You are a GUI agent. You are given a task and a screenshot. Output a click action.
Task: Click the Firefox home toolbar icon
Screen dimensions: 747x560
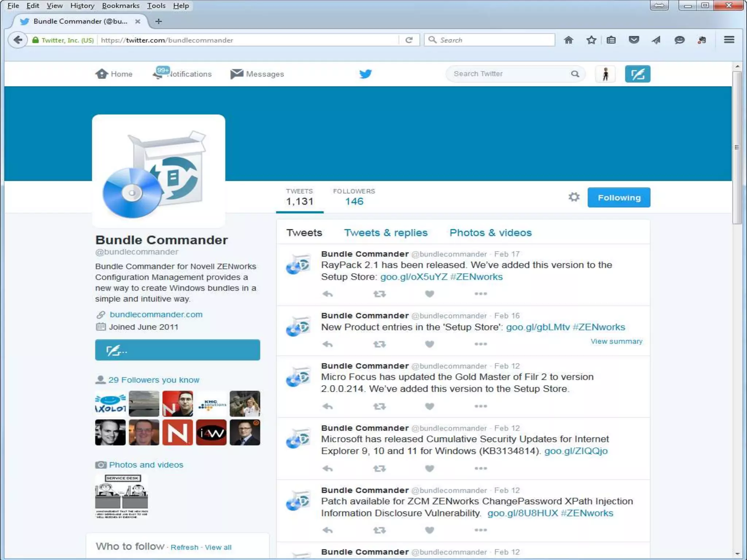pos(568,40)
